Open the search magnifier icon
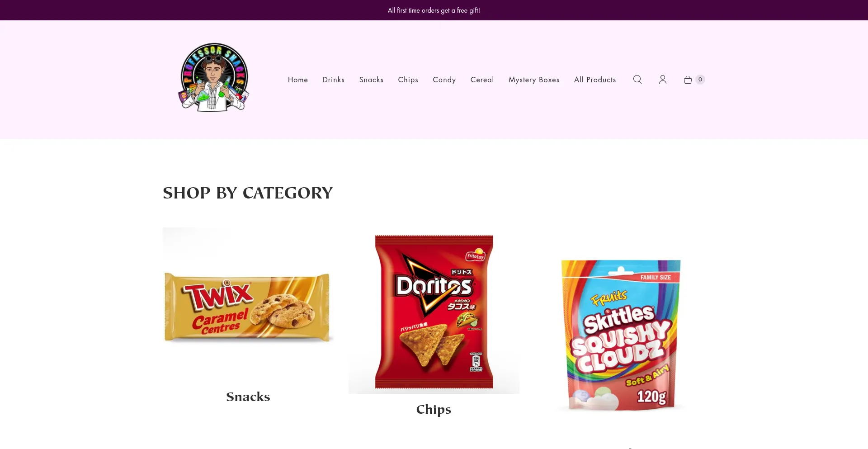The image size is (868, 449). pos(637,80)
